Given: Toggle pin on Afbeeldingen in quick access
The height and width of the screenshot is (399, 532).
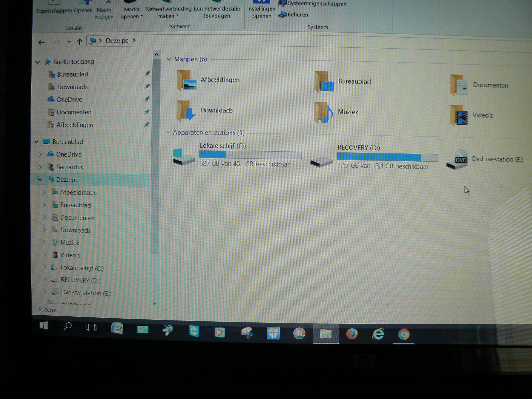Looking at the screenshot, I should point(146,124).
